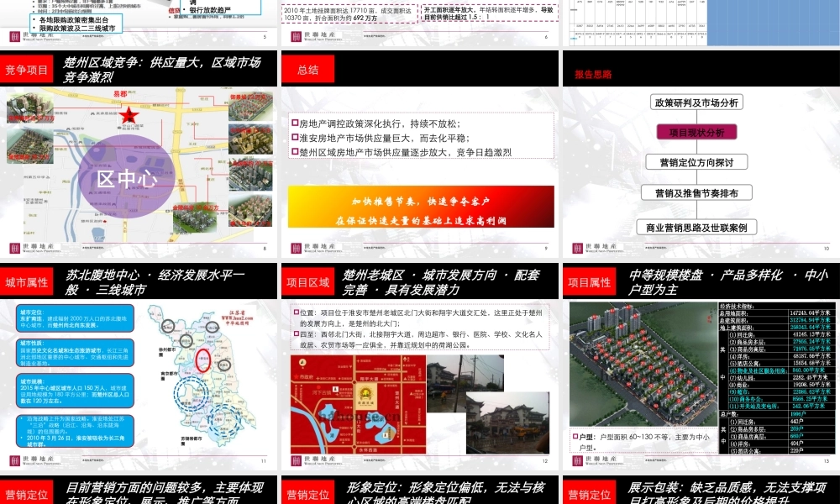This screenshot has height=504, width=840.
Task: Click the 城市规模 blue text box
Action: click(x=75, y=391)
